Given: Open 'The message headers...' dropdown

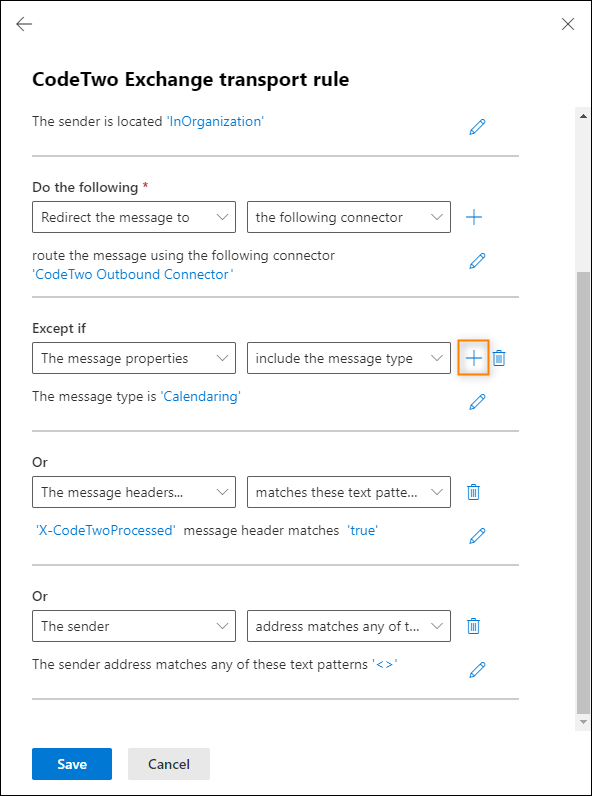Looking at the screenshot, I should pyautogui.click(x=134, y=492).
